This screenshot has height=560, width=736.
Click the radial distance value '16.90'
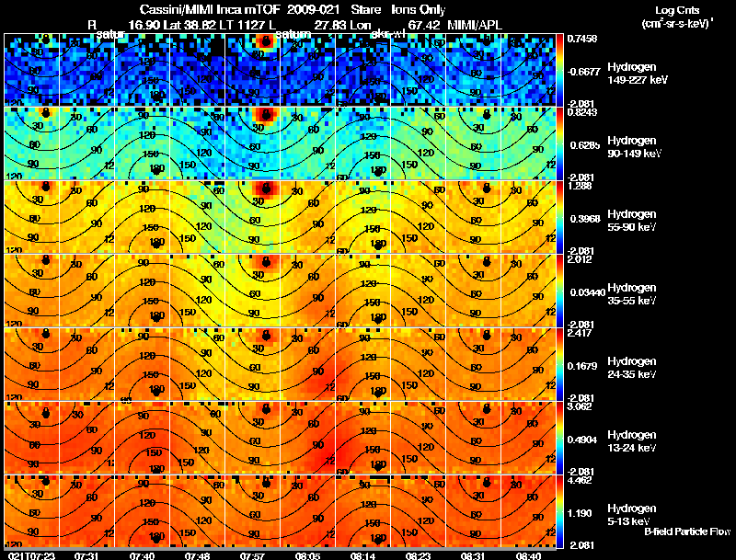click(x=144, y=25)
